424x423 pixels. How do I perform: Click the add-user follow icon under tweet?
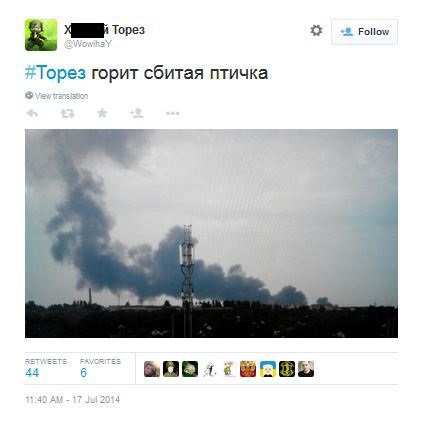point(137,113)
